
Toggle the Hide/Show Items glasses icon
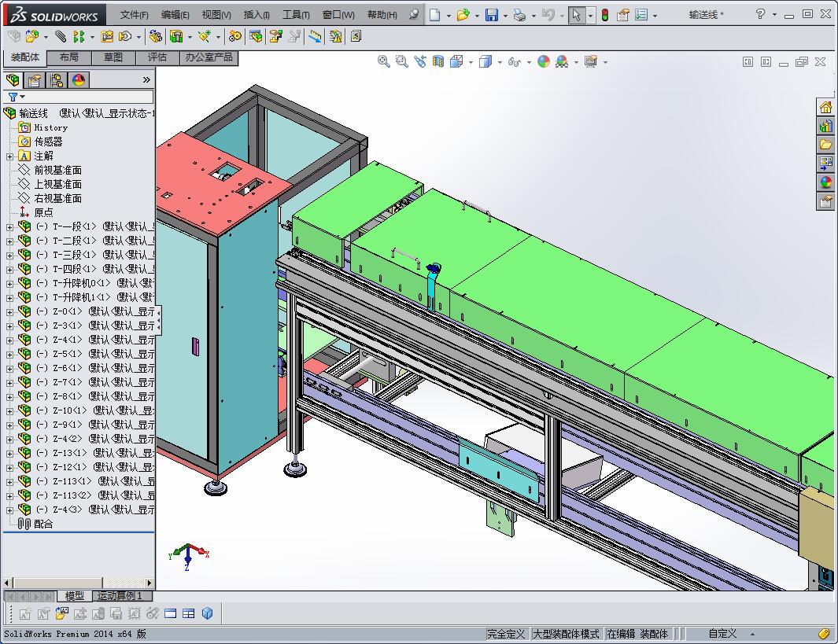pos(514,61)
